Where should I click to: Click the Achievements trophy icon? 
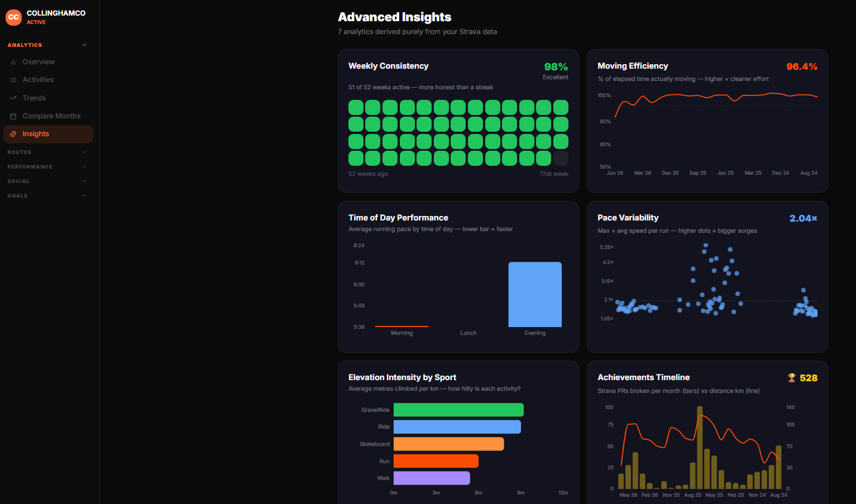click(x=791, y=378)
